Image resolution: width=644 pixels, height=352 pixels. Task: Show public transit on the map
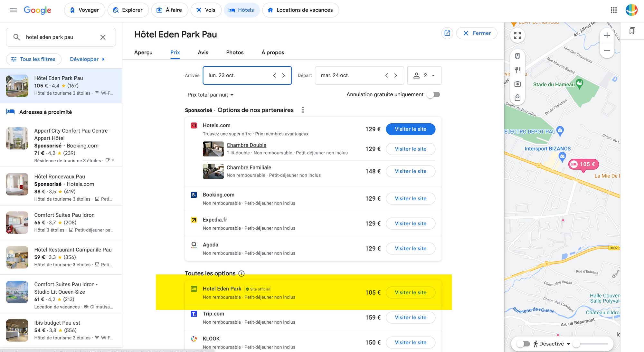pyautogui.click(x=517, y=56)
